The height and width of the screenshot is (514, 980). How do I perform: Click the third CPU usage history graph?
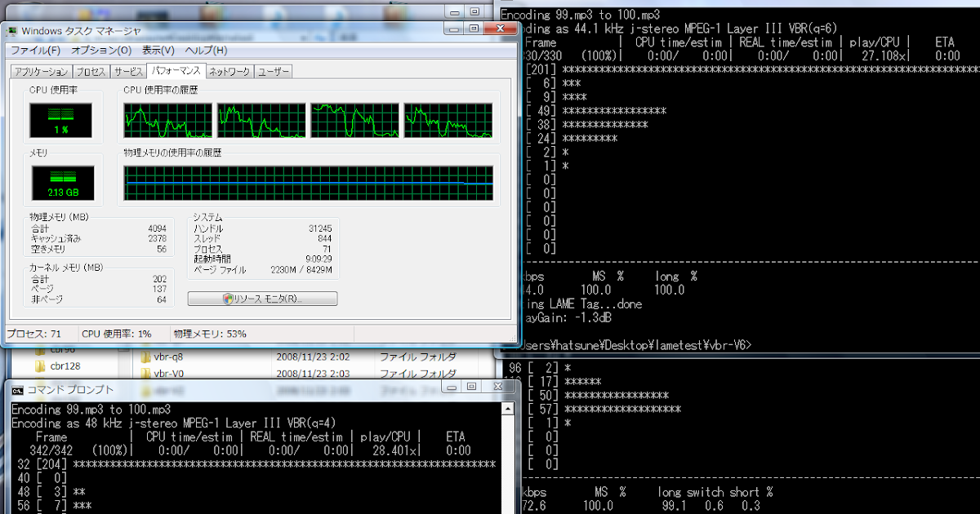(354, 120)
